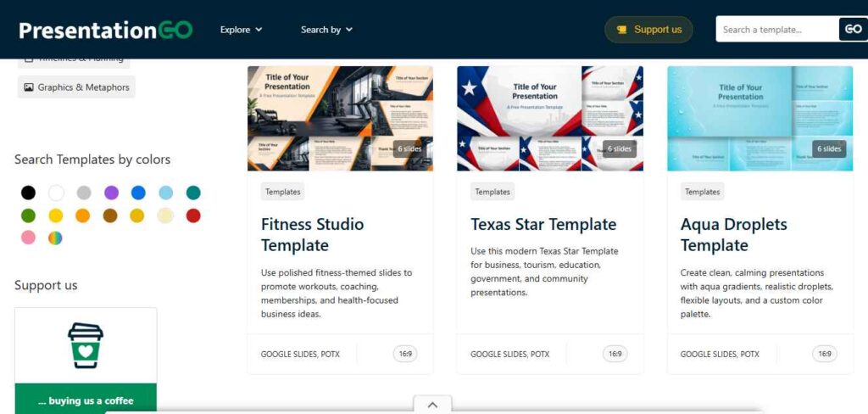The height and width of the screenshot is (414, 868).
Task: Click GOOGLE SLIDES, POTX on Fitness Studio card
Action: pos(301,354)
